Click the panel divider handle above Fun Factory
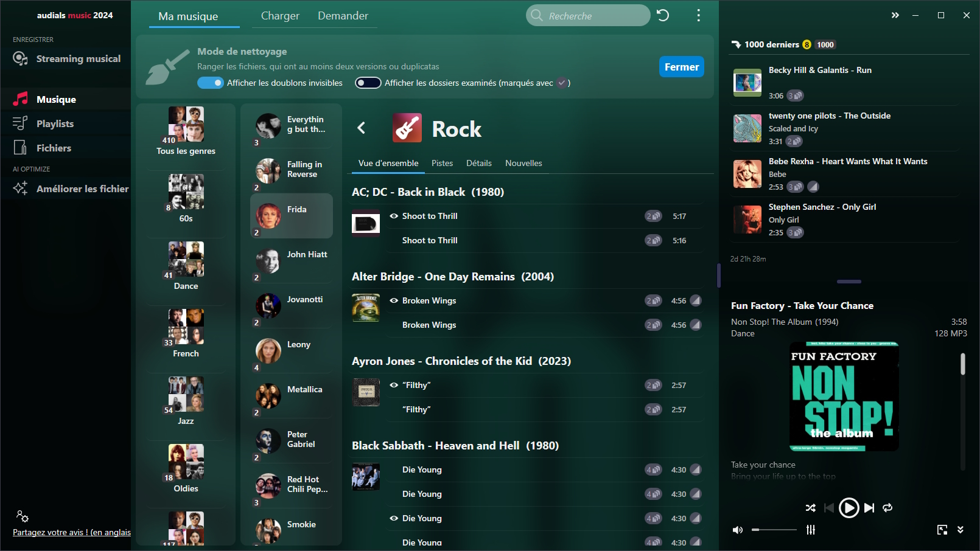Viewport: 980px width, 551px height. tap(849, 282)
